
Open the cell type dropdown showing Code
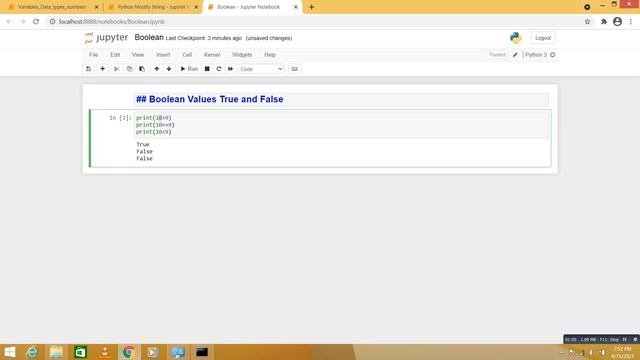click(x=261, y=69)
